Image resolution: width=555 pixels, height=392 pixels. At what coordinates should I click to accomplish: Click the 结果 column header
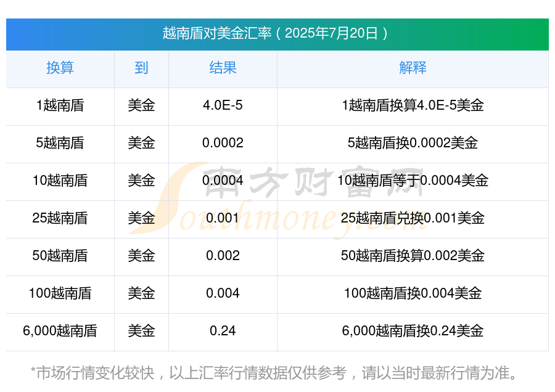click(223, 68)
